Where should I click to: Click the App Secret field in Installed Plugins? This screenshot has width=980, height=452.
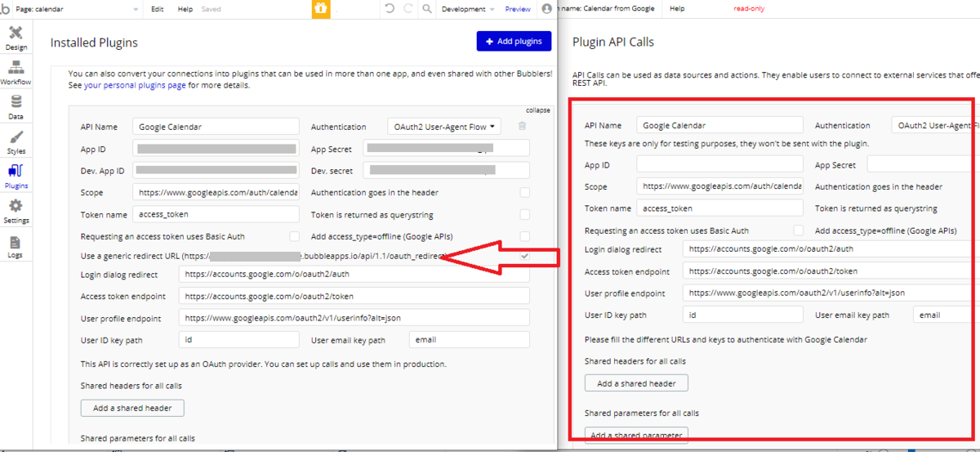coord(447,149)
